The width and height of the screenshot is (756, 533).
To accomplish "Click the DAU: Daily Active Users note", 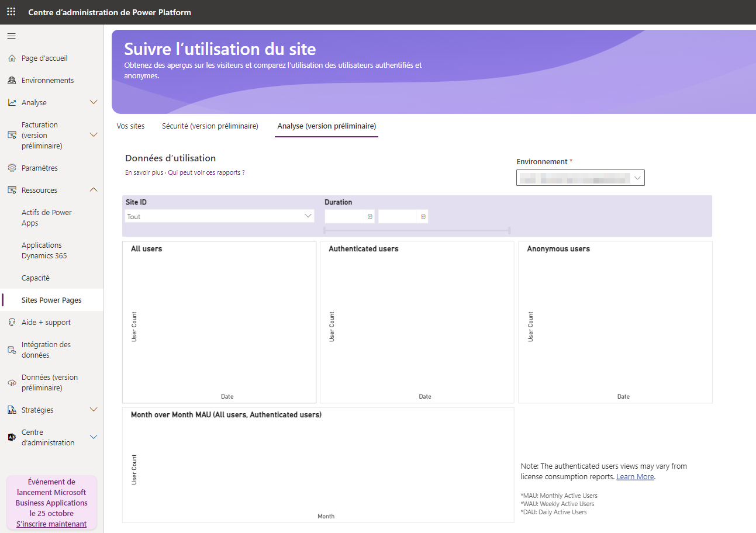I will click(554, 512).
